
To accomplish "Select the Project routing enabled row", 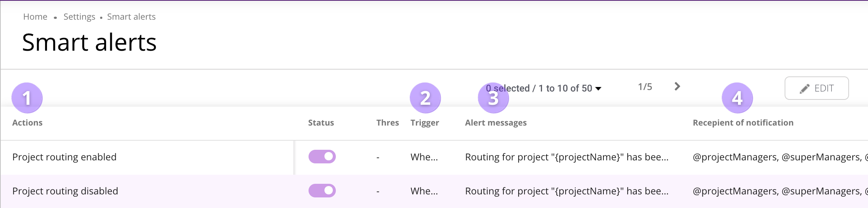I will coord(434,157).
